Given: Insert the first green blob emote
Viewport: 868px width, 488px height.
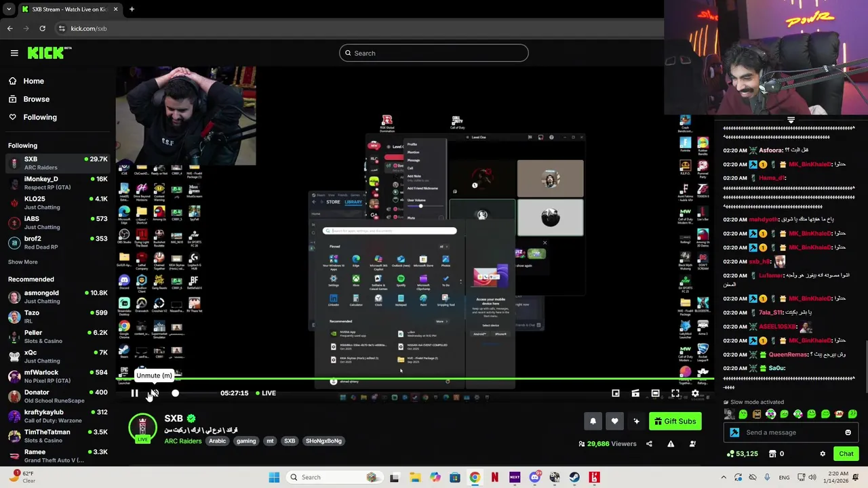Looking at the screenshot, I should coord(743,414).
